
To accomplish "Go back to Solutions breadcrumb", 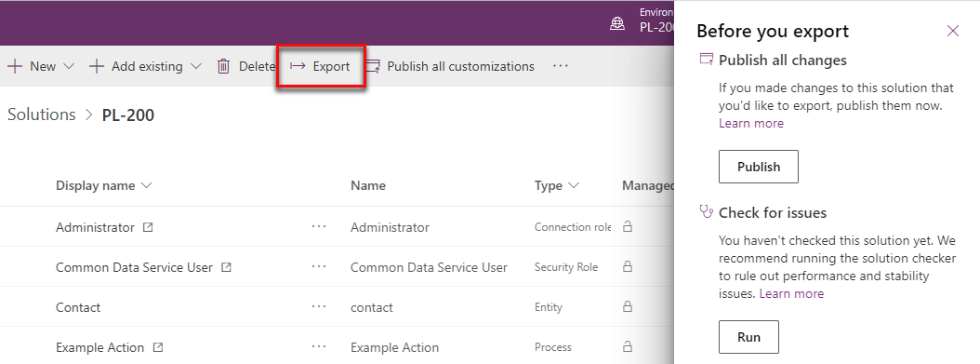I will click(41, 115).
